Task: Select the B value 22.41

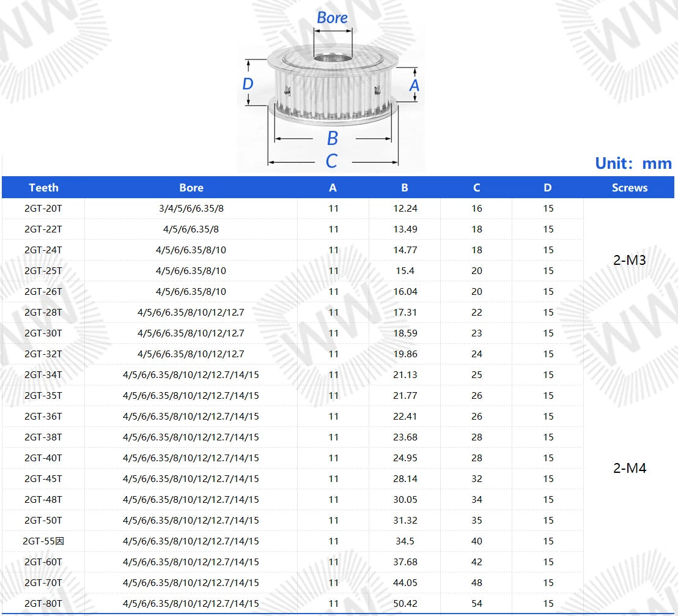Action: (405, 416)
